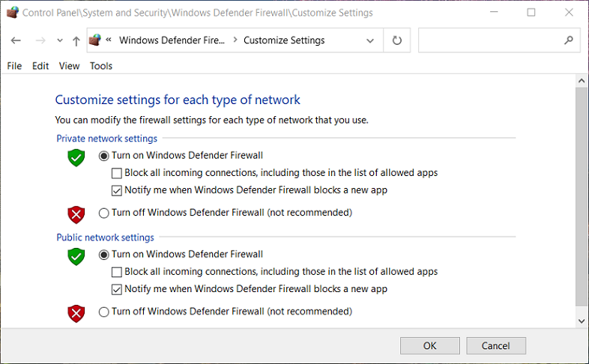
Task: Open the address bar history dropdown
Action: pyautogui.click(x=370, y=40)
